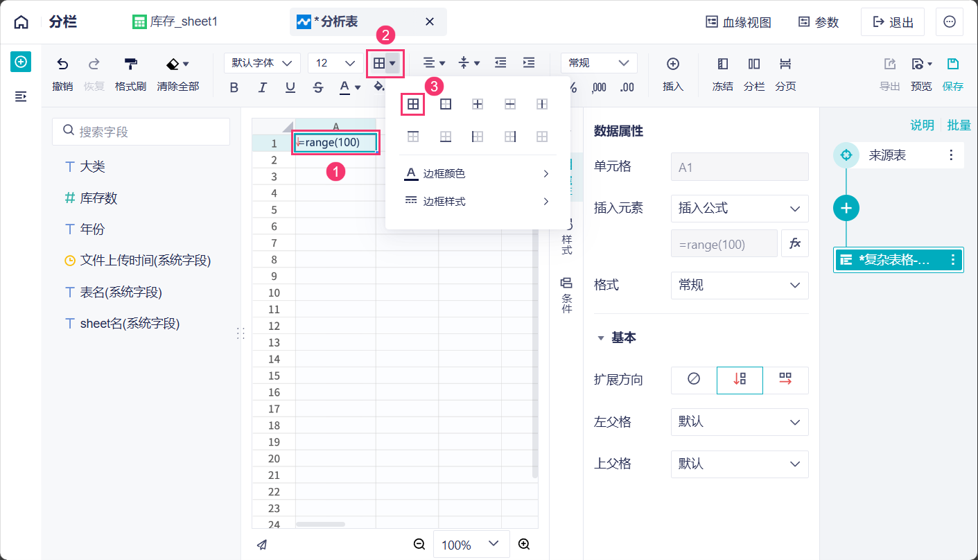978x560 pixels.
Task: Open the 插入元素 dropdown
Action: coord(740,208)
